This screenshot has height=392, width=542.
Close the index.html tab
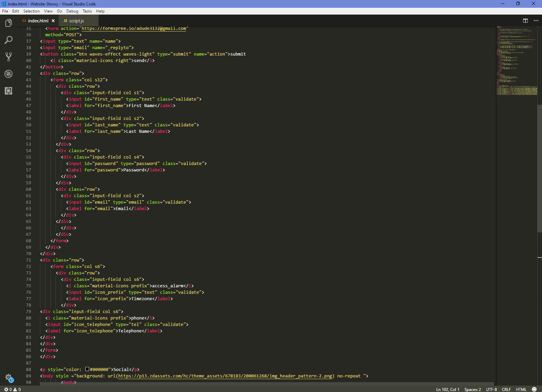(x=53, y=21)
